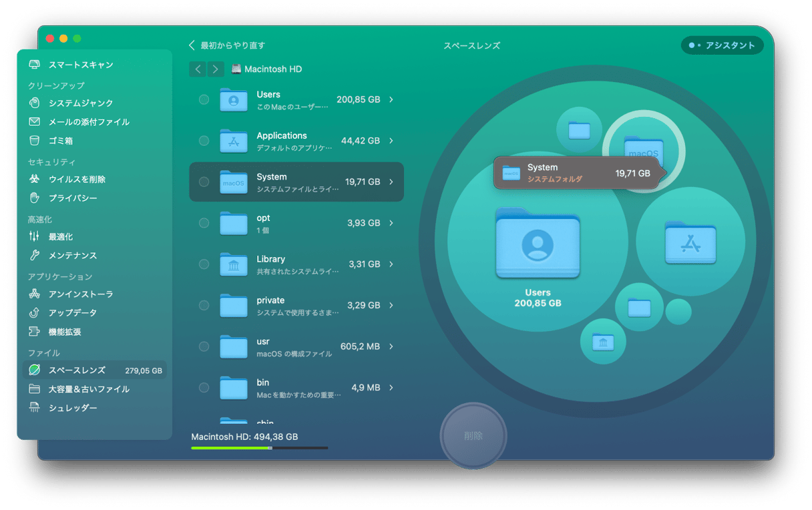The height and width of the screenshot is (510, 812).
Task: Click the 大容量＆古いファイル folder icon
Action: click(x=34, y=389)
